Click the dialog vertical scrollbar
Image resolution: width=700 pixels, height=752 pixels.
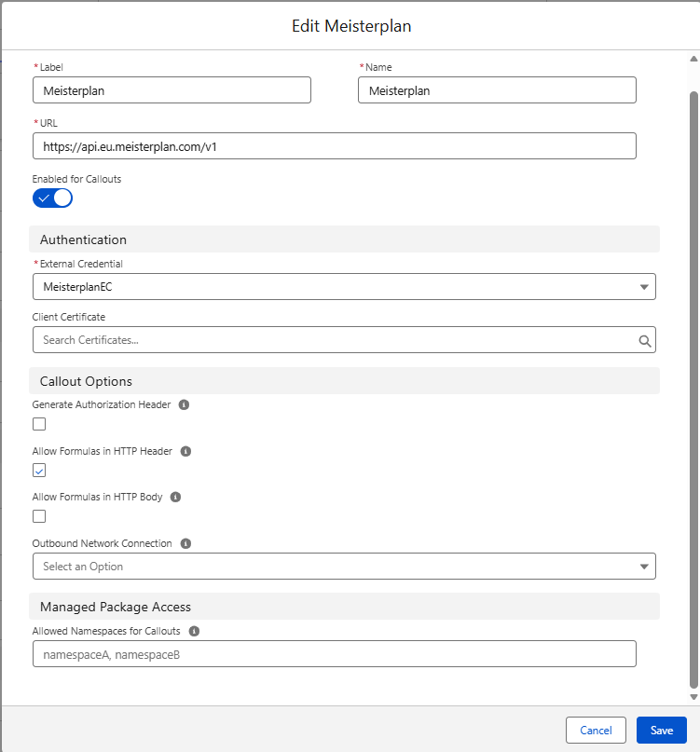pos(693,390)
